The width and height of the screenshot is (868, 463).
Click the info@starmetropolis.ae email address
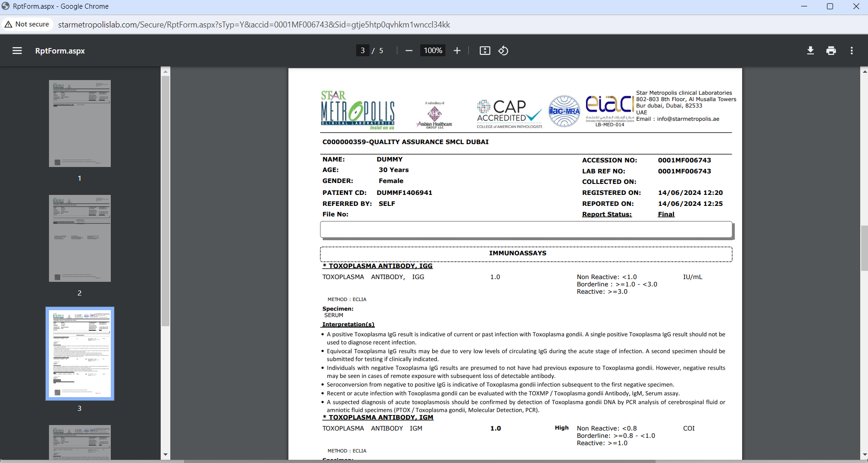pyautogui.click(x=688, y=119)
